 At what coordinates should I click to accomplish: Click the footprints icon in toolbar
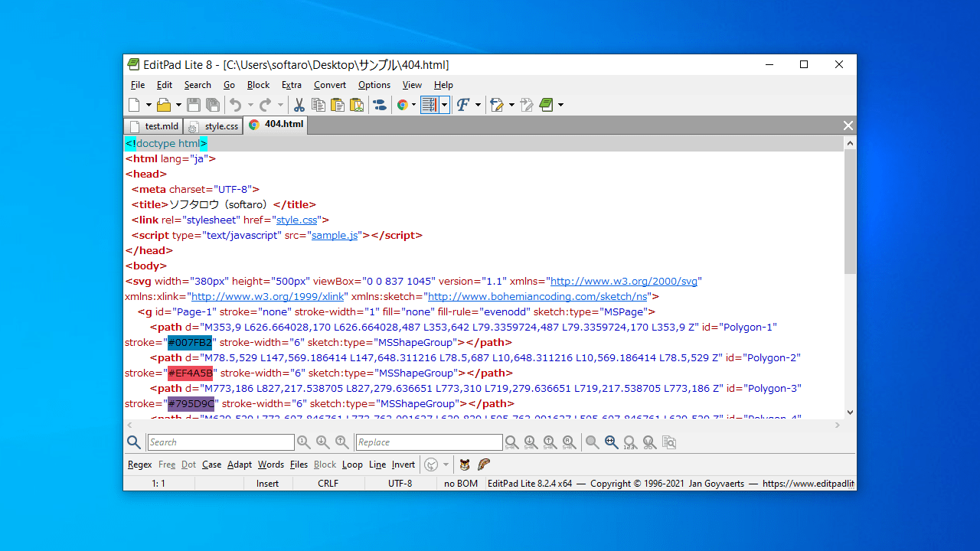(380, 105)
